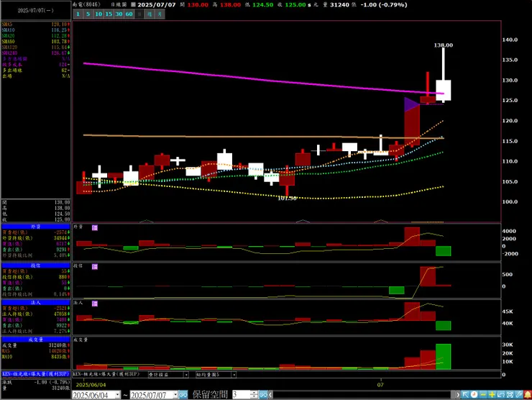The image size is (532, 400).
Task: Select the 60-minute timeframe button
Action: coord(129,14)
